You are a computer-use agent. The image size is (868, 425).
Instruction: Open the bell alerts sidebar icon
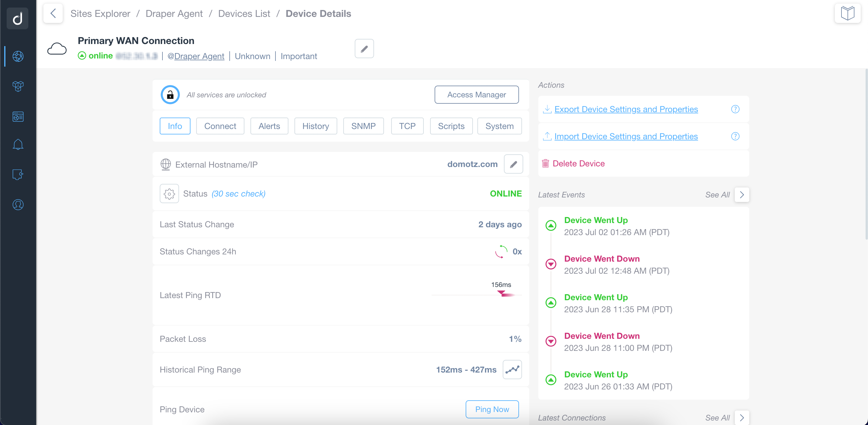18,145
